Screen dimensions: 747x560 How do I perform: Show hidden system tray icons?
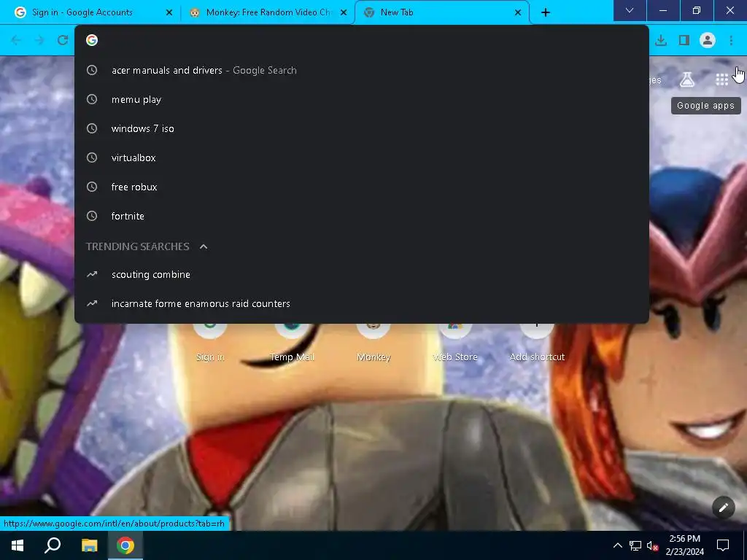point(617,545)
